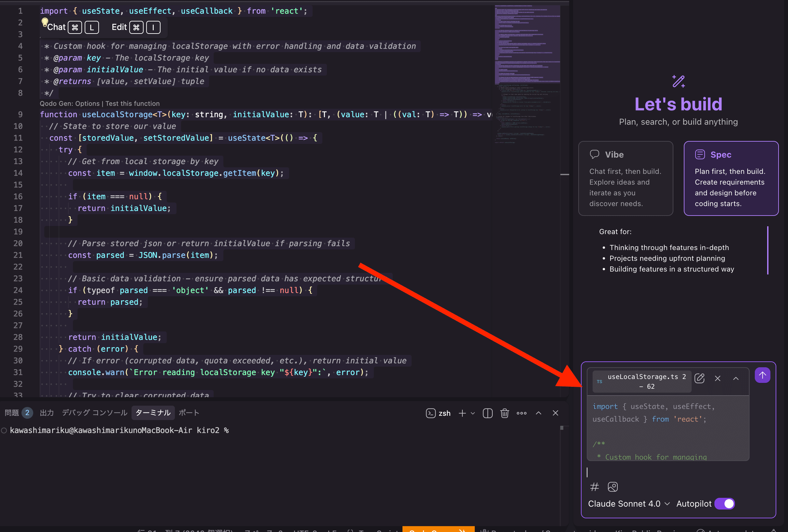Screen dimensions: 788x532
Task: Kill the terminal with the trash icon
Action: (504, 413)
